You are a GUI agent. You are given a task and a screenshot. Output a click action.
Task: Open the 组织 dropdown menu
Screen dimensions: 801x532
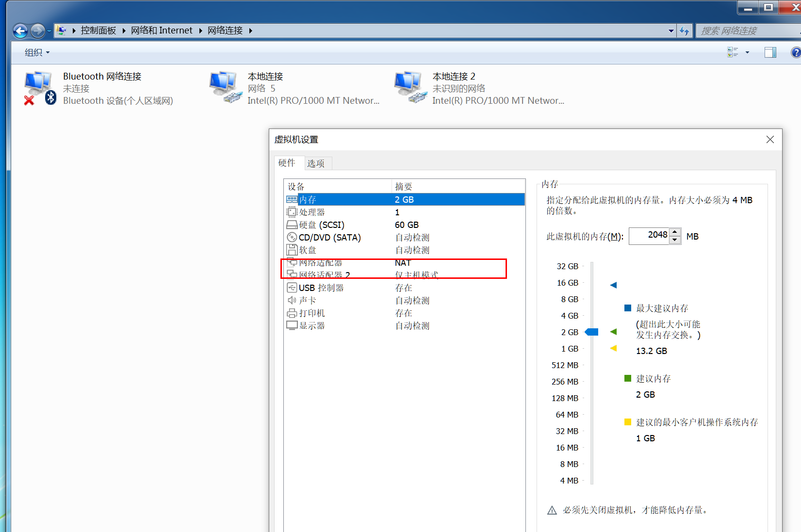pos(37,52)
